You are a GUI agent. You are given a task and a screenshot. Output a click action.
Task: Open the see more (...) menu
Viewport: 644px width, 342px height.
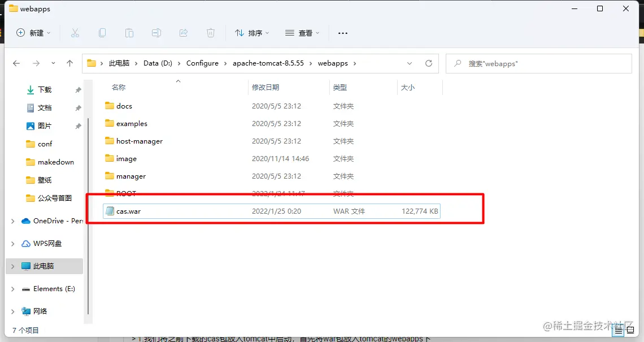[x=342, y=33]
